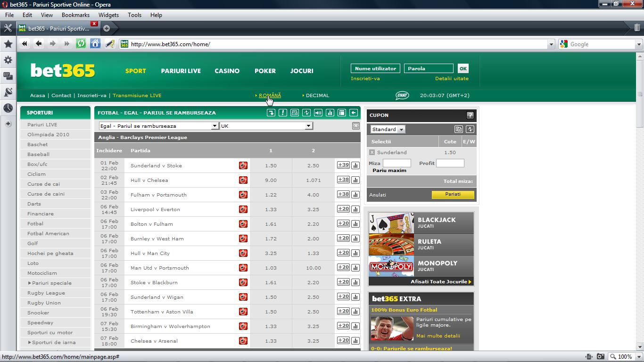Go back with the Back arrow
Screen dimensions: 644x362
pos(39,44)
